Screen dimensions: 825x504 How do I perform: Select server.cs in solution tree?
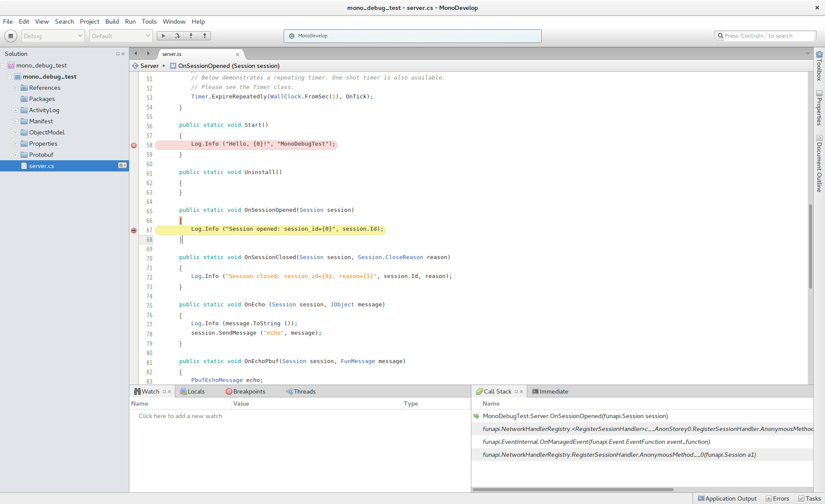[x=64, y=166]
